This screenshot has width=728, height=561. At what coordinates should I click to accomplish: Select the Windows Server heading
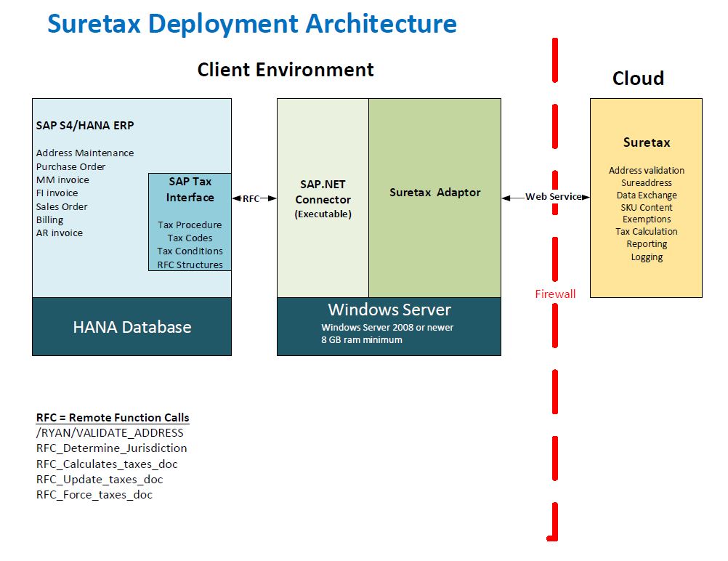[x=389, y=310]
